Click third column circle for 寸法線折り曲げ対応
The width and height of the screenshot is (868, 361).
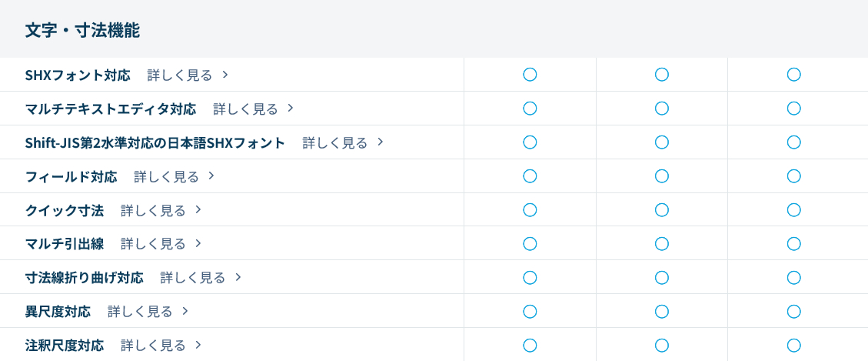[x=794, y=278]
